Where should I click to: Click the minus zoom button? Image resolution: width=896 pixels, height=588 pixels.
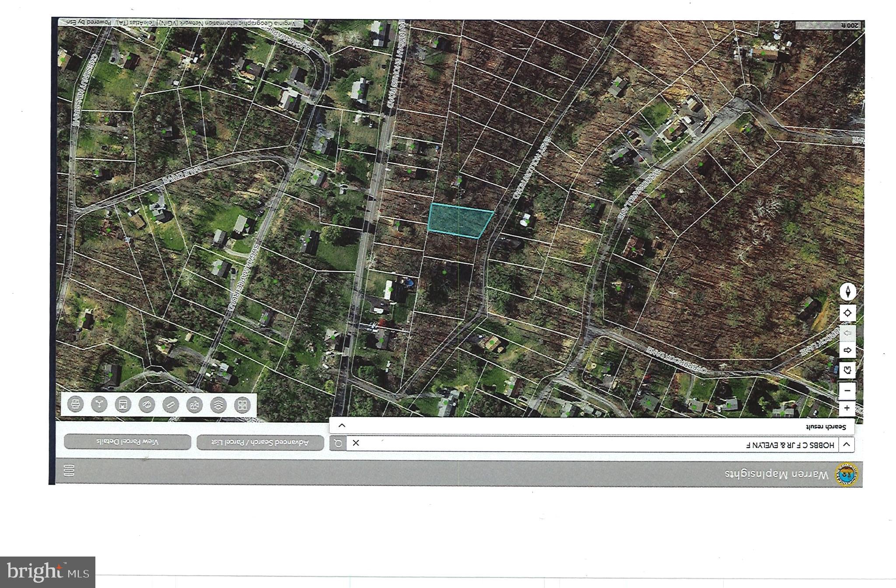[847, 390]
